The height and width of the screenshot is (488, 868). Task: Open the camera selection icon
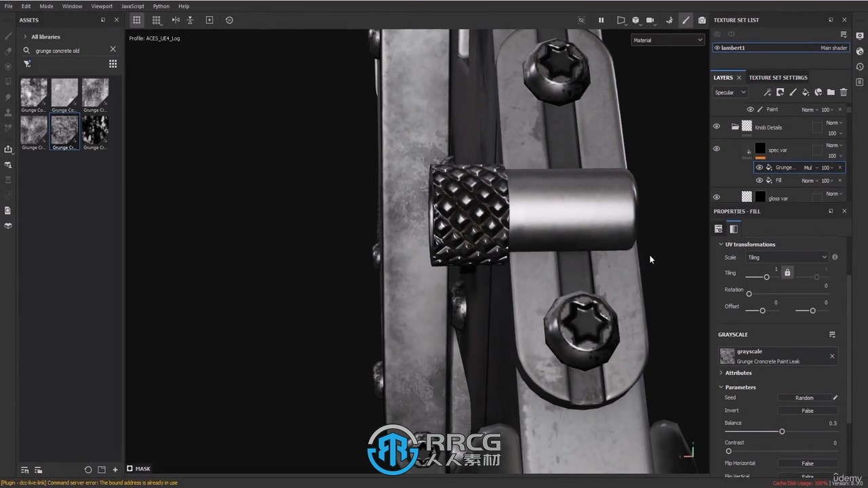tap(650, 20)
